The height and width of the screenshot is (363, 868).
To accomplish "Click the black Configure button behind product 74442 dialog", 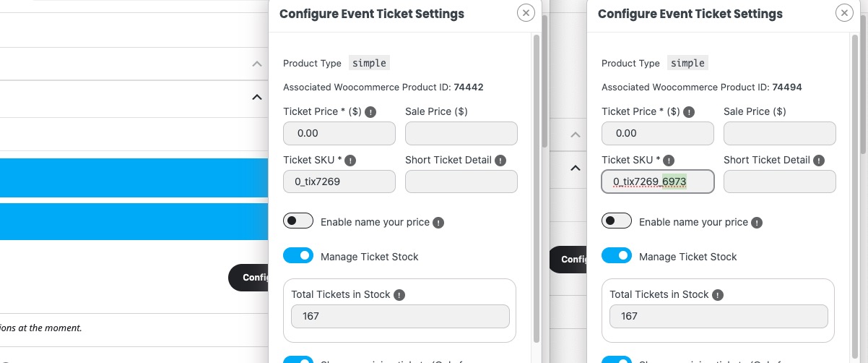I will [250, 278].
